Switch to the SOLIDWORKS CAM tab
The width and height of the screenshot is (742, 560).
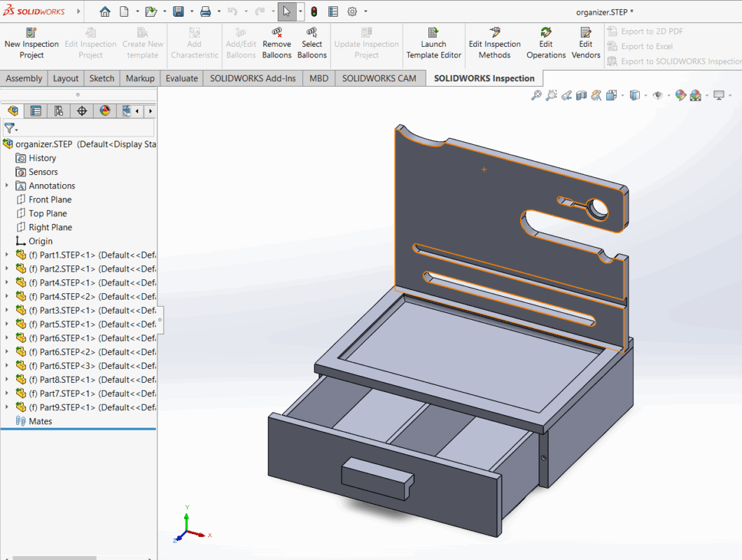[379, 78]
